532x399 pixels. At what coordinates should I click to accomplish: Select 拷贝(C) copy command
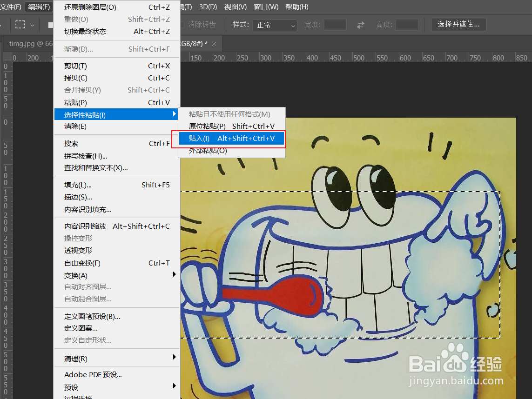117,78
